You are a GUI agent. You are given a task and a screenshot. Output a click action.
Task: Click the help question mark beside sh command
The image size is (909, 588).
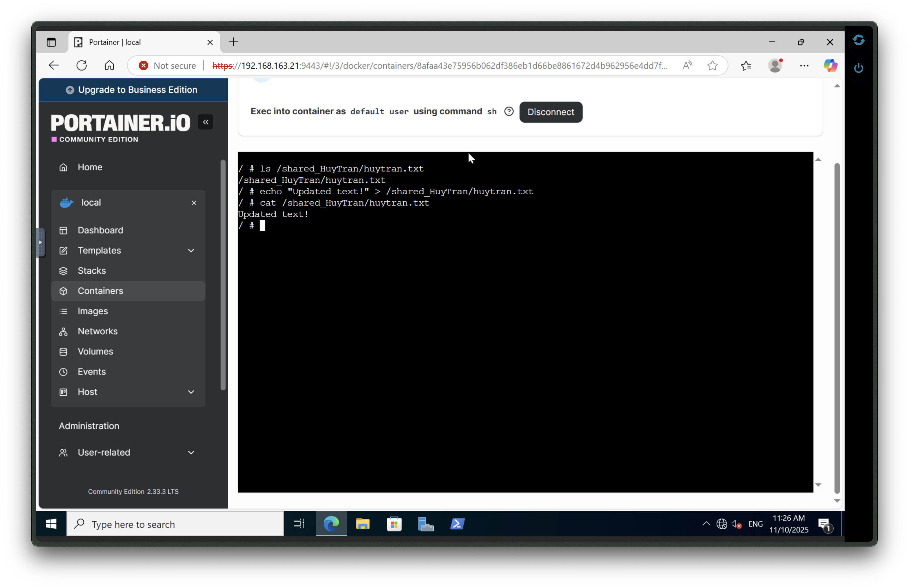(508, 112)
